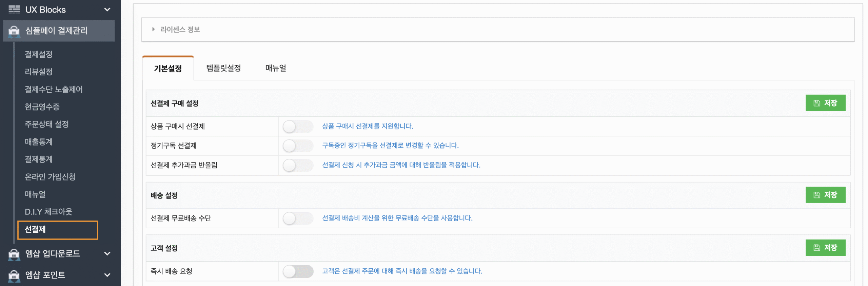Screen dimensions: 868x286
Task: Click save icon in 고객 설정 section
Action: pyautogui.click(x=817, y=248)
